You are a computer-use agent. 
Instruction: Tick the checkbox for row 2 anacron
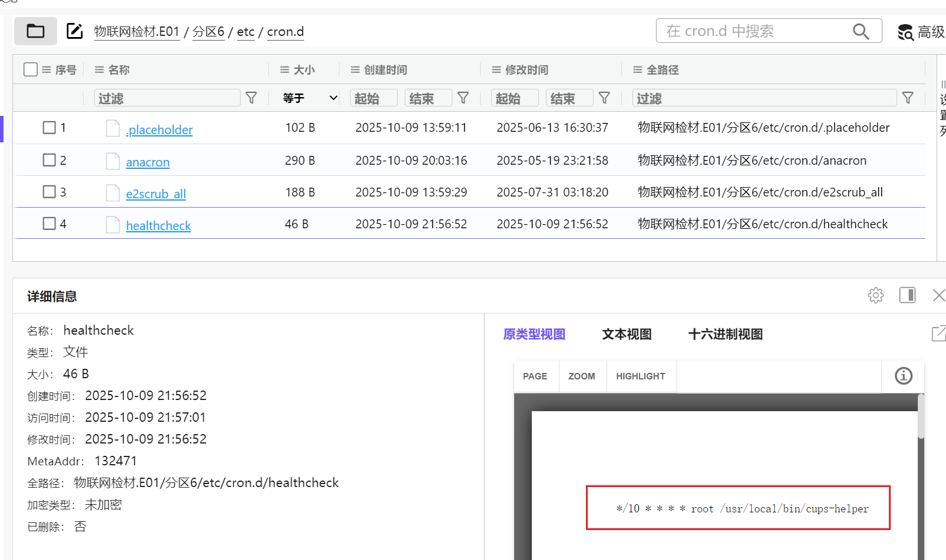(x=49, y=160)
